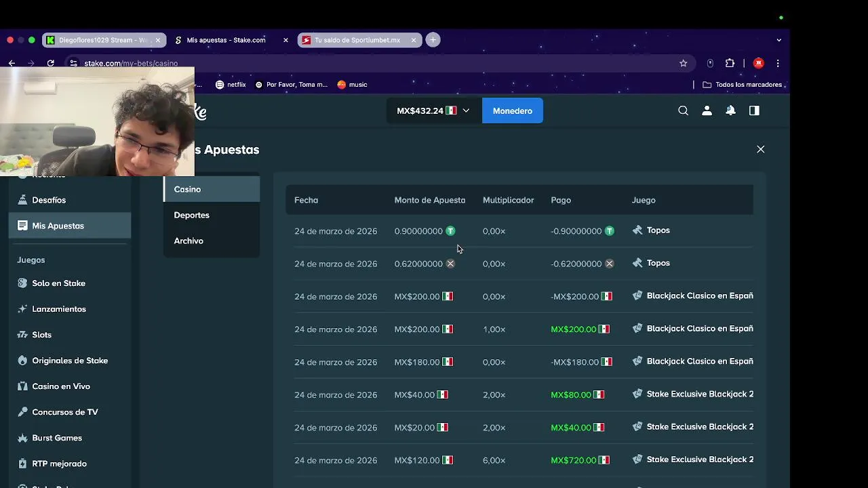Click the Burst Games icon
Viewport: 868px width, 488px height.
(22, 438)
